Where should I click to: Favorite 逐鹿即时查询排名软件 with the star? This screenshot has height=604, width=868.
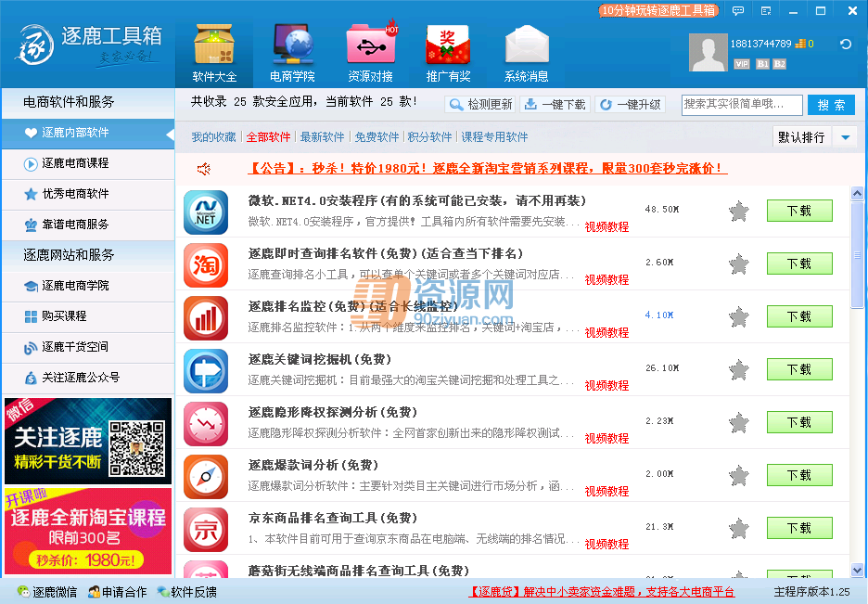[x=739, y=264]
